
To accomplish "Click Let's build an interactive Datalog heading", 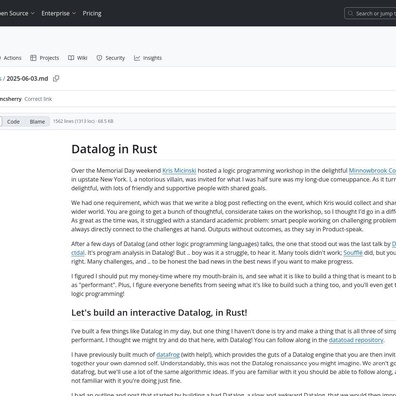I will [159, 313].
